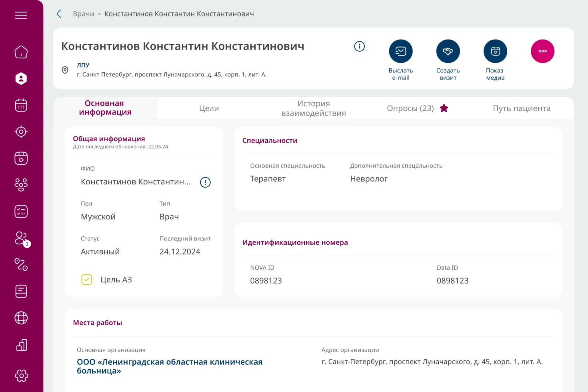
Task: Open the Выслать e-mail icon
Action: click(x=401, y=51)
